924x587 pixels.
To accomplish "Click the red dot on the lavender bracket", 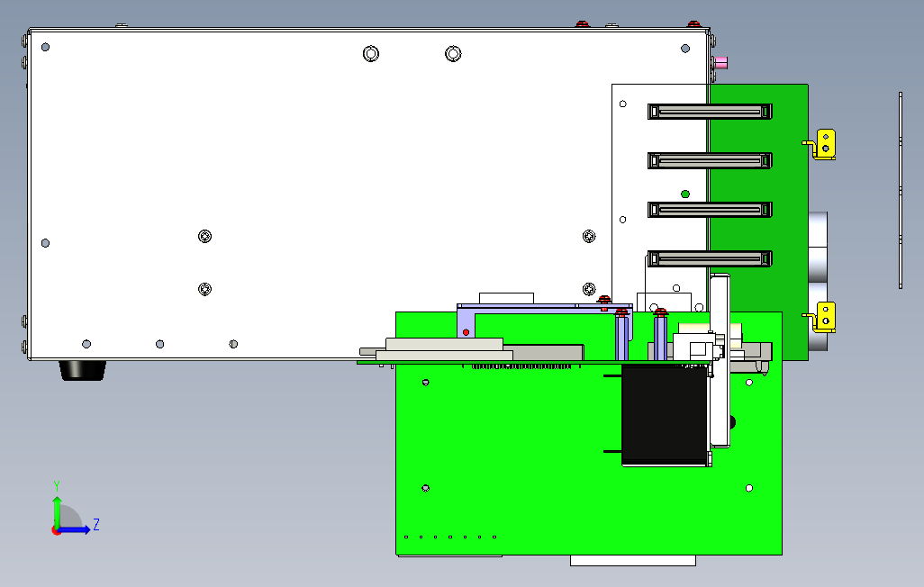I will pos(467,332).
